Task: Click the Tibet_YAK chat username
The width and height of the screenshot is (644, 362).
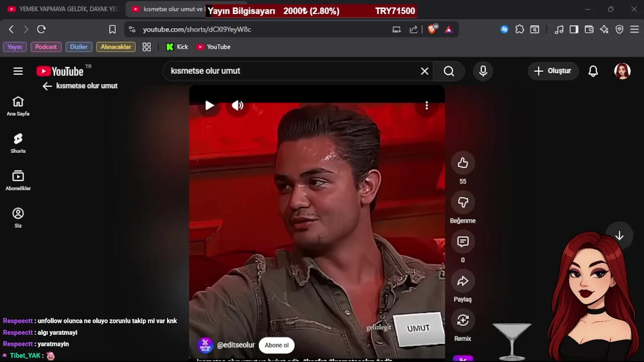Action: pyautogui.click(x=25, y=355)
